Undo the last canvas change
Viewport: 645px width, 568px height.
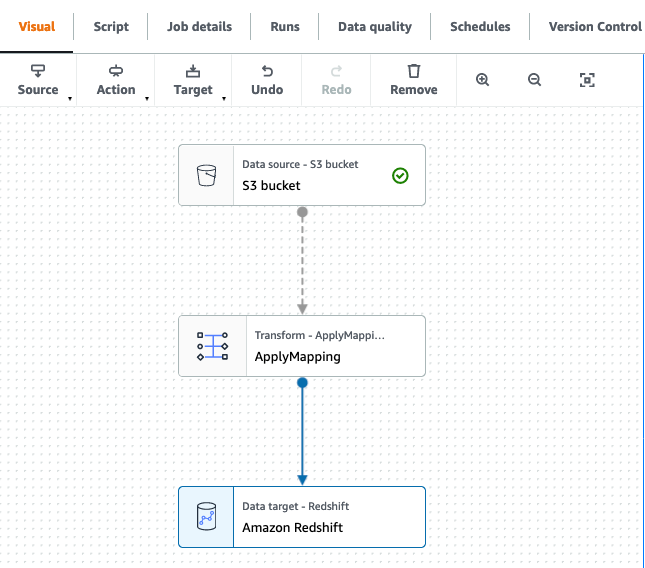(267, 81)
